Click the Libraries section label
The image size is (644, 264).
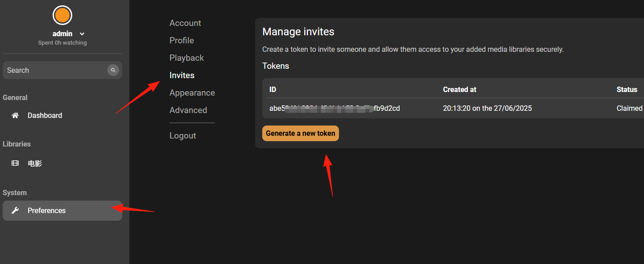17,144
